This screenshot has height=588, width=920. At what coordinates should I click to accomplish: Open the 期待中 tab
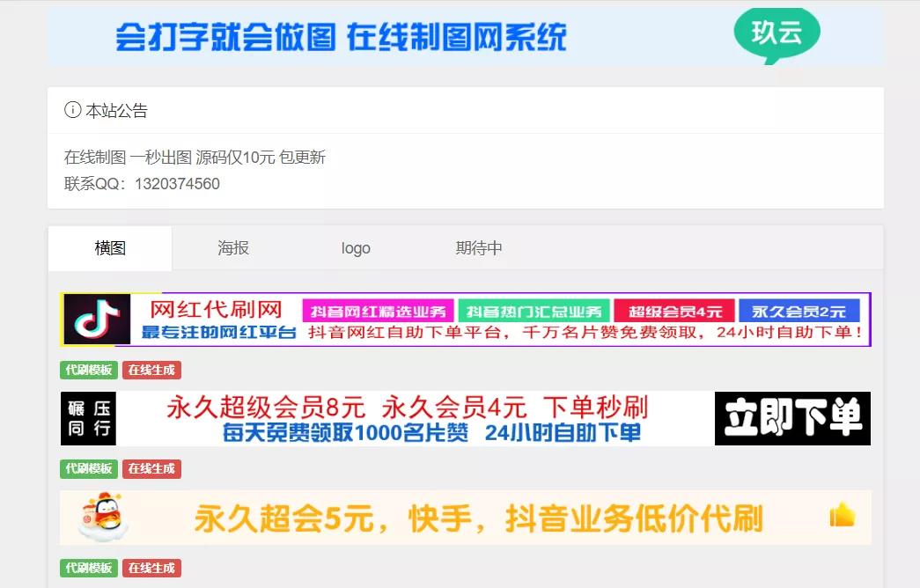tap(479, 247)
